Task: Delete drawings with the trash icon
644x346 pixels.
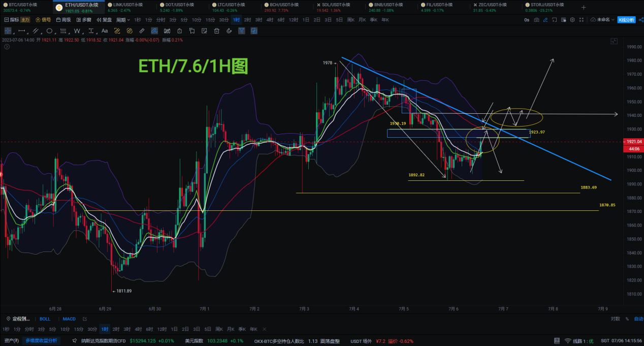Action: 216,31
